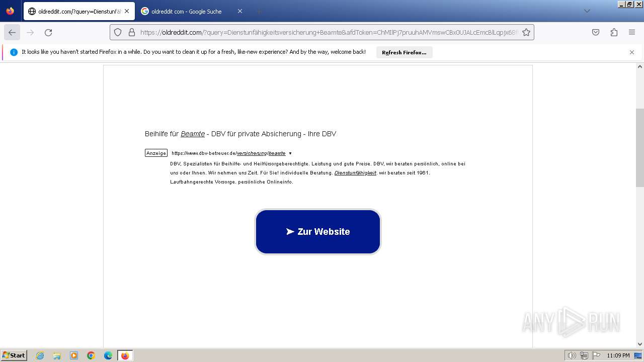This screenshot has width=644, height=362.
Task: Click the ad description text starting DBV, Spezialisten
Action: pyautogui.click(x=317, y=173)
